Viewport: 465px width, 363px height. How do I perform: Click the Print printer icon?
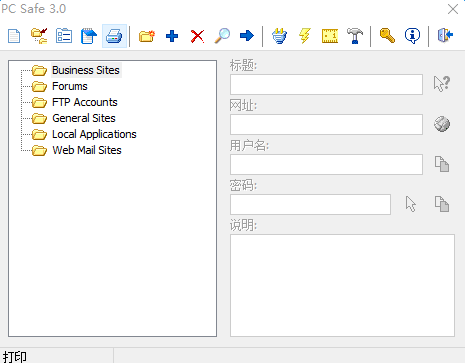pyautogui.click(x=114, y=36)
